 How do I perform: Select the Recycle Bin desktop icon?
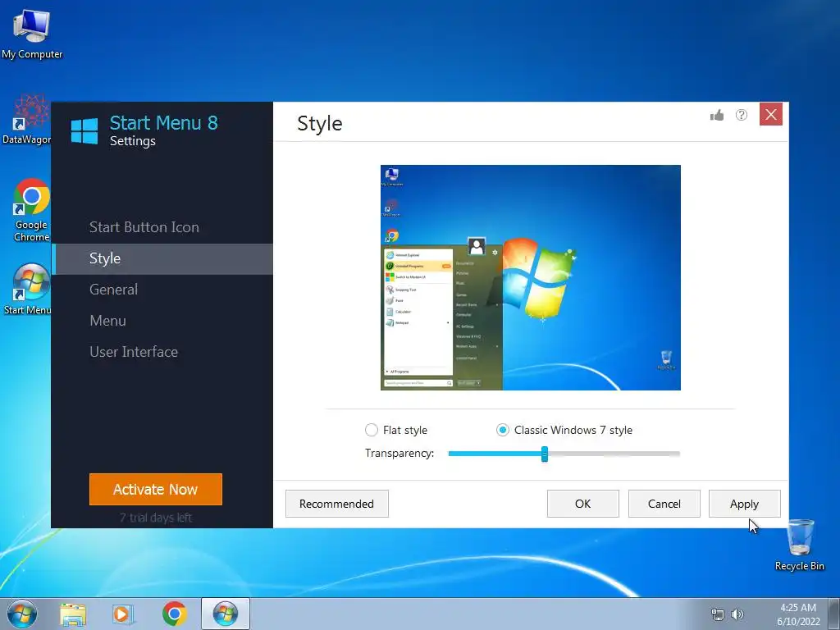800,546
